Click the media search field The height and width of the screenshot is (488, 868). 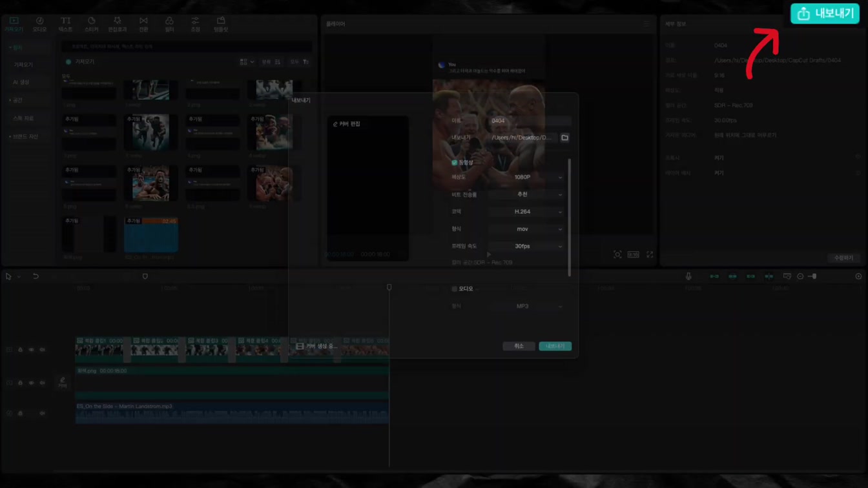[187, 46]
